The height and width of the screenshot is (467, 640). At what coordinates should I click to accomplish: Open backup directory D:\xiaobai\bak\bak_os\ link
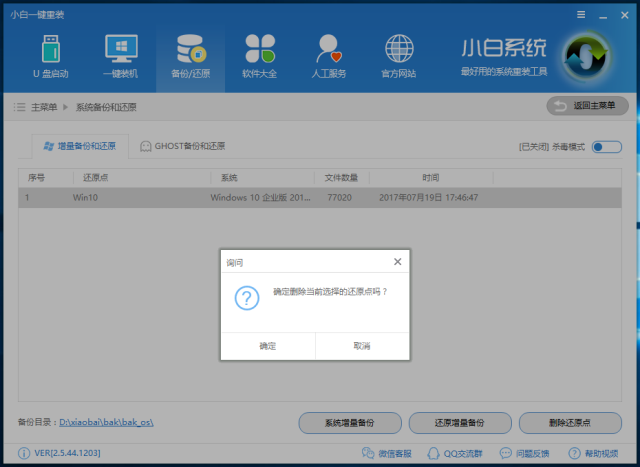(x=106, y=422)
